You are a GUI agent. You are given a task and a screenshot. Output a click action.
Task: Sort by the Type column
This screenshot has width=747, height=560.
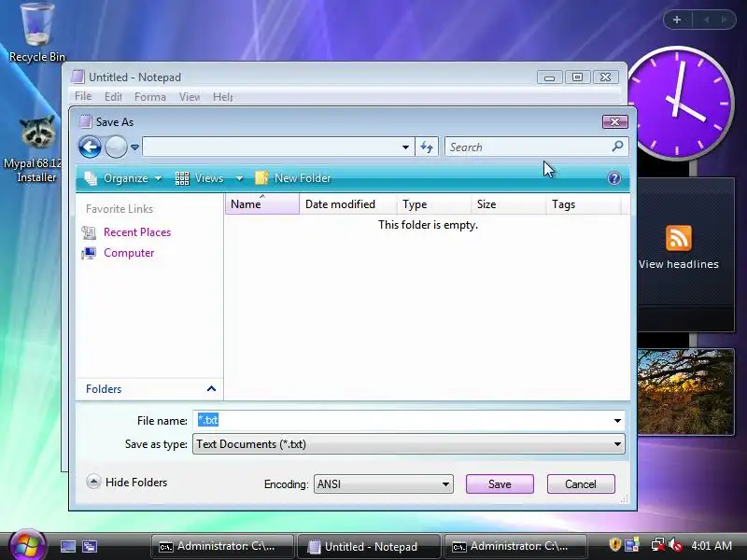[x=434, y=203]
